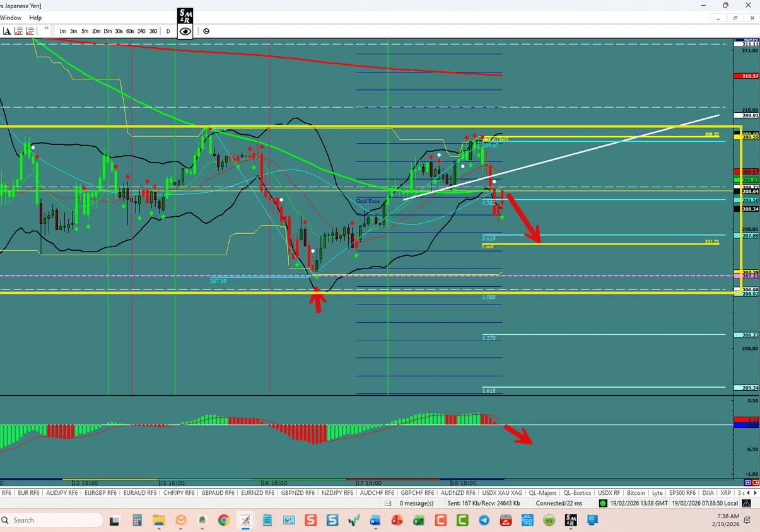Click the Windows Search box
Viewport: 760px width, 532px height.
click(50, 520)
